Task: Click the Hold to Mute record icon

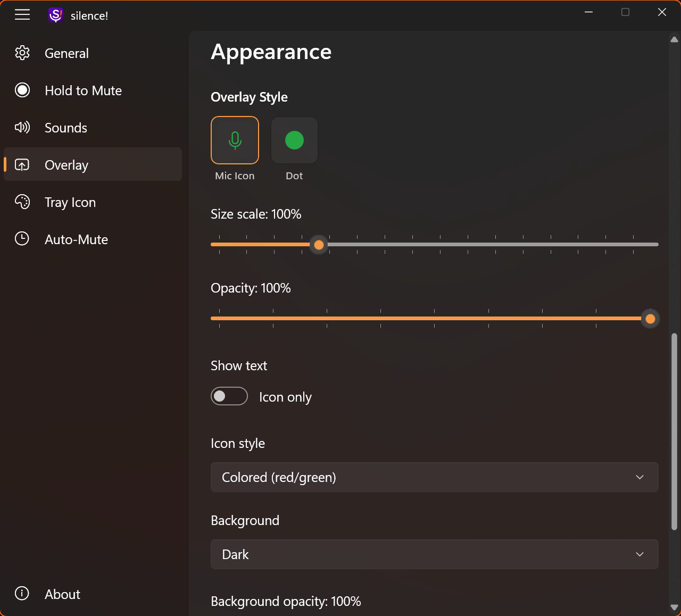Action: click(x=22, y=90)
